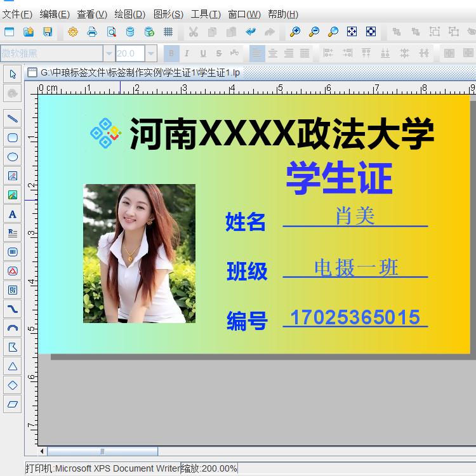476x476 pixels.
Task: Click the horizontal scrollbar thumb
Action: (x=102, y=451)
